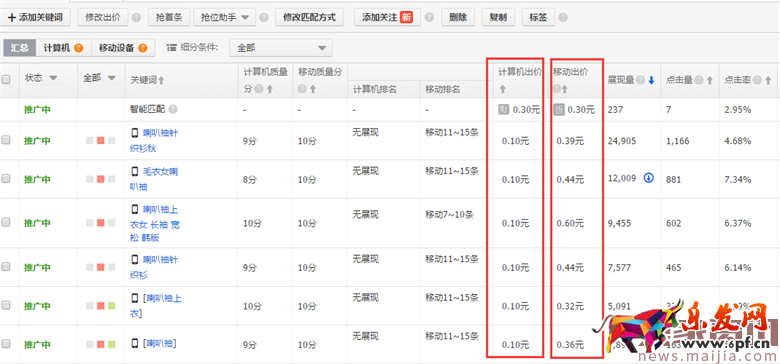The height and width of the screenshot is (364, 780).
Task: Click the 修改出价 button
Action: (x=103, y=18)
